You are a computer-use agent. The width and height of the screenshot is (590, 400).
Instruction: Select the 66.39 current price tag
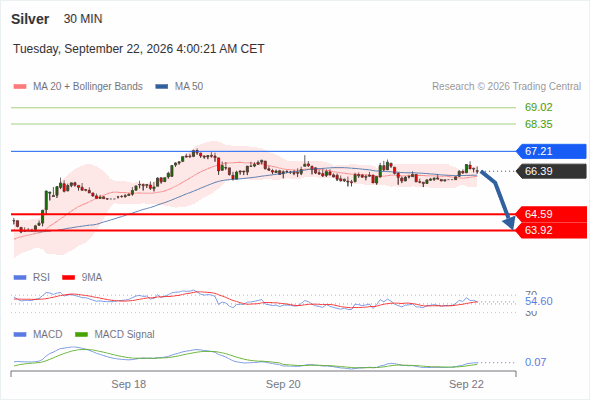coord(551,171)
